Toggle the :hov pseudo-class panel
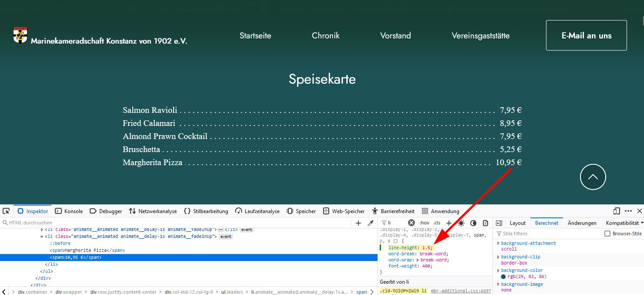644x295 pixels. pyautogui.click(x=424, y=223)
